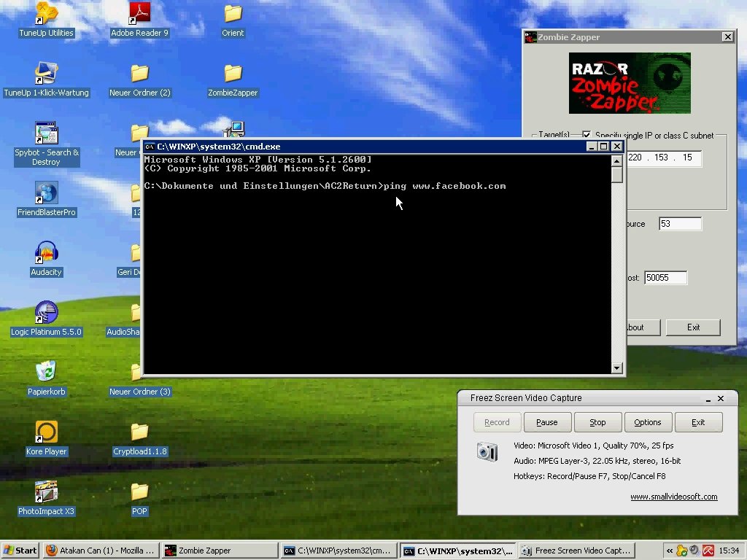Screen dimensions: 747x560
Task: Click the partly hidden About button in Zombie Zapper
Action: coord(643,327)
